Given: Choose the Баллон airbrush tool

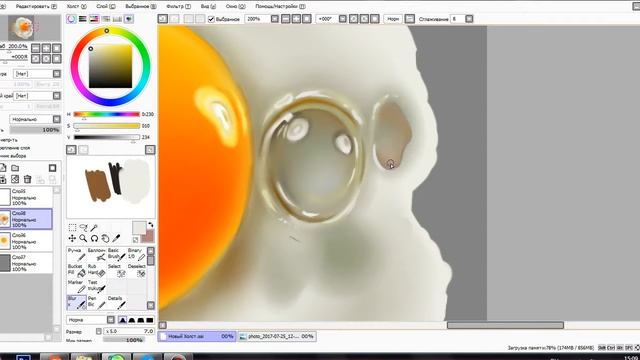Looking at the screenshot, I should tap(96, 254).
